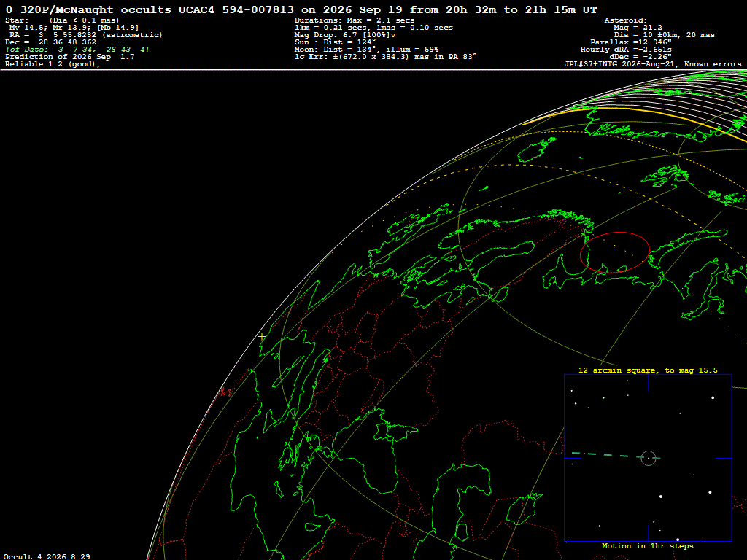
Task: Click the Occult 4.2026.8.29 version text
Action: pos(47,556)
